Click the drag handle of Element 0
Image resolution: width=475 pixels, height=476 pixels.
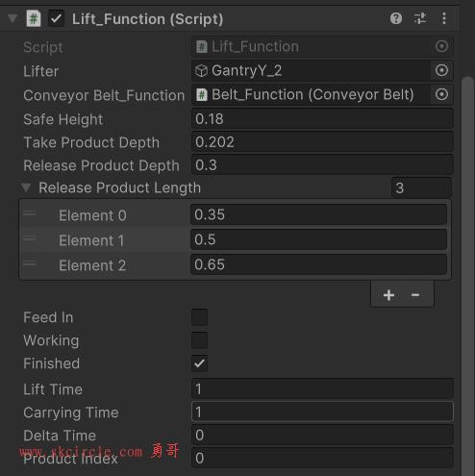pos(30,213)
